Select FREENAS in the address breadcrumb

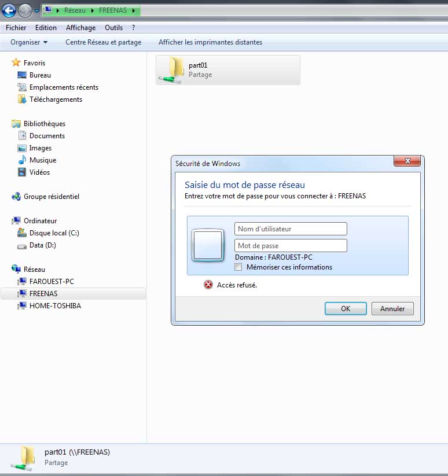[x=113, y=10]
